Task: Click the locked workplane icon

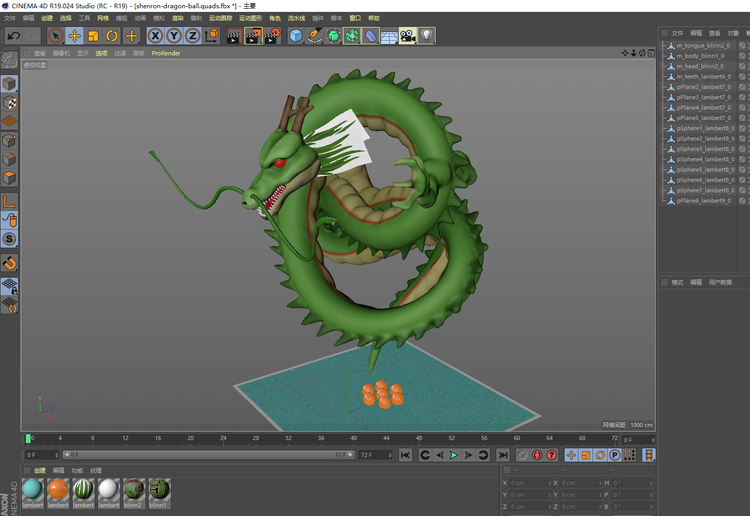Action: (9, 286)
